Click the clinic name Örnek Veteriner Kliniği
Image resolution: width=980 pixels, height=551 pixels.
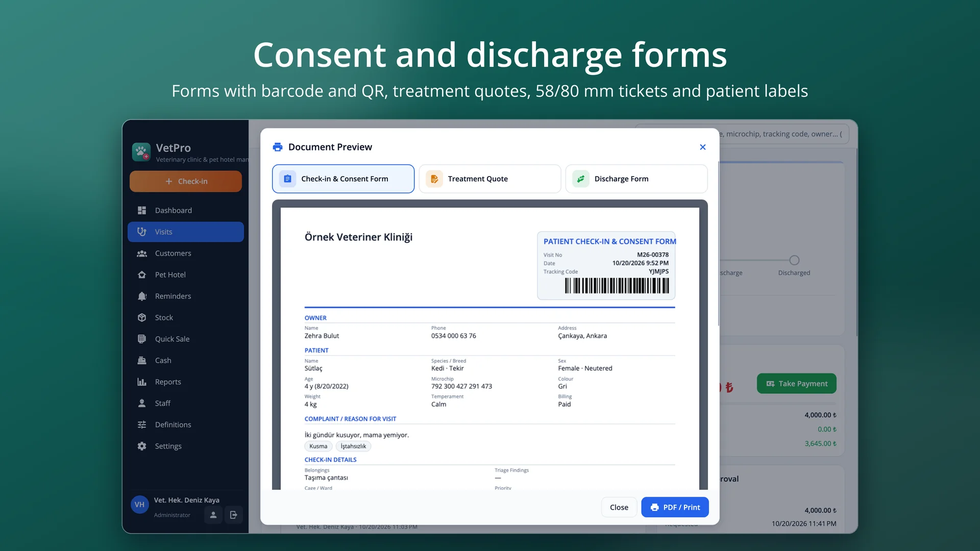358,237
